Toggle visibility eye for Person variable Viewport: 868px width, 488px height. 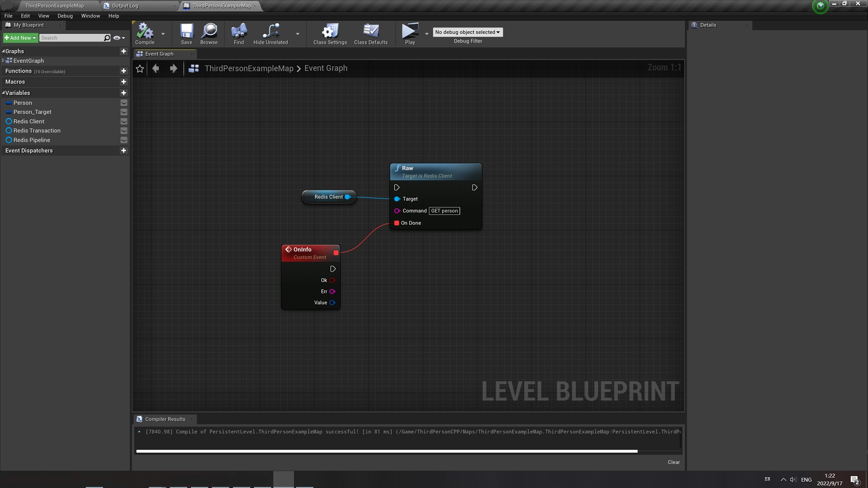coord(124,103)
